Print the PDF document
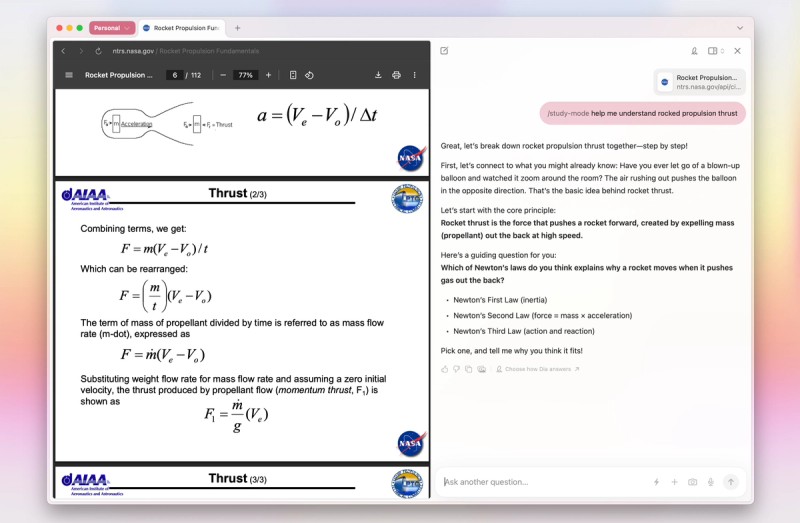Image resolution: width=800 pixels, height=523 pixels. [396, 75]
